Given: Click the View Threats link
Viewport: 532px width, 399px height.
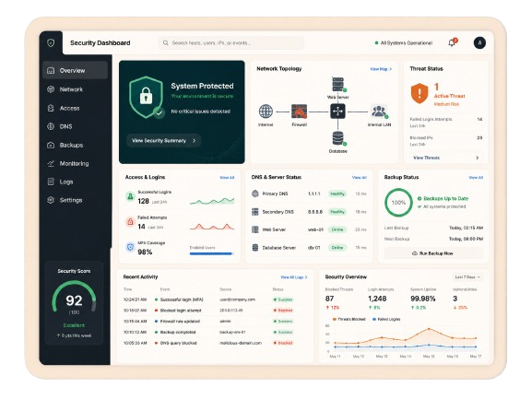Looking at the screenshot, I should 427,158.
